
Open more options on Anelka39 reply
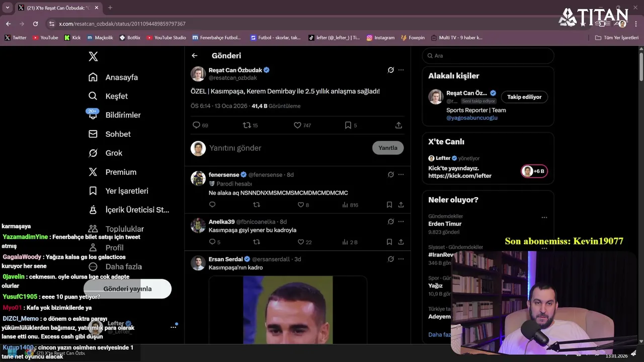[x=401, y=222]
